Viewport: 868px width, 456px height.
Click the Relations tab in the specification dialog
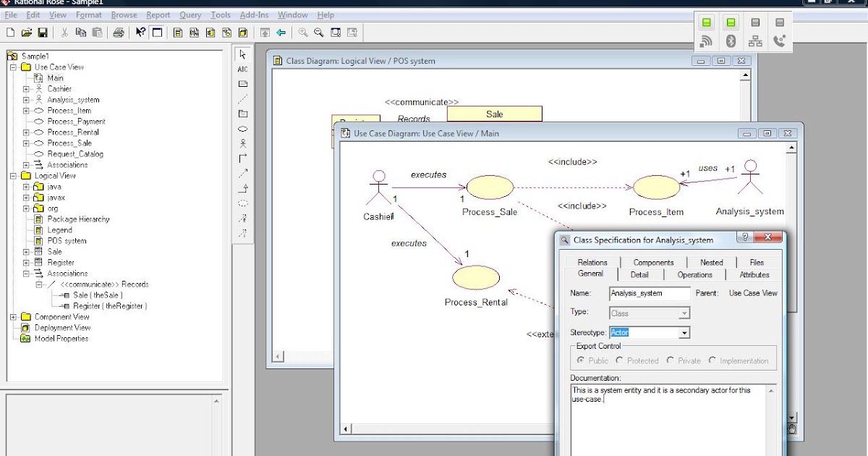pos(592,262)
